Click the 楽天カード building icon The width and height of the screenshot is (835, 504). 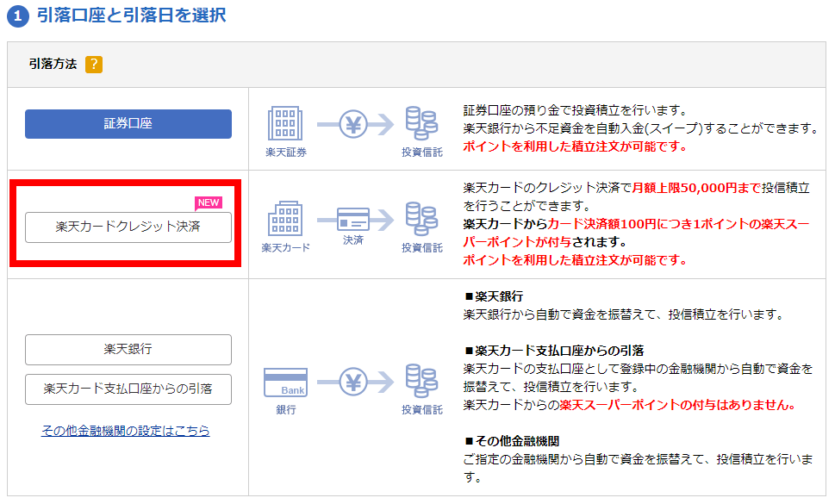[285, 218]
